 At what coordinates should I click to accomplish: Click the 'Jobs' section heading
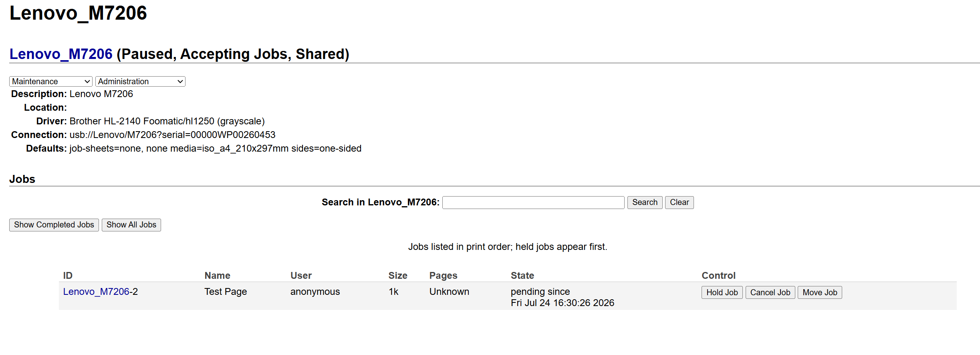[22, 179]
